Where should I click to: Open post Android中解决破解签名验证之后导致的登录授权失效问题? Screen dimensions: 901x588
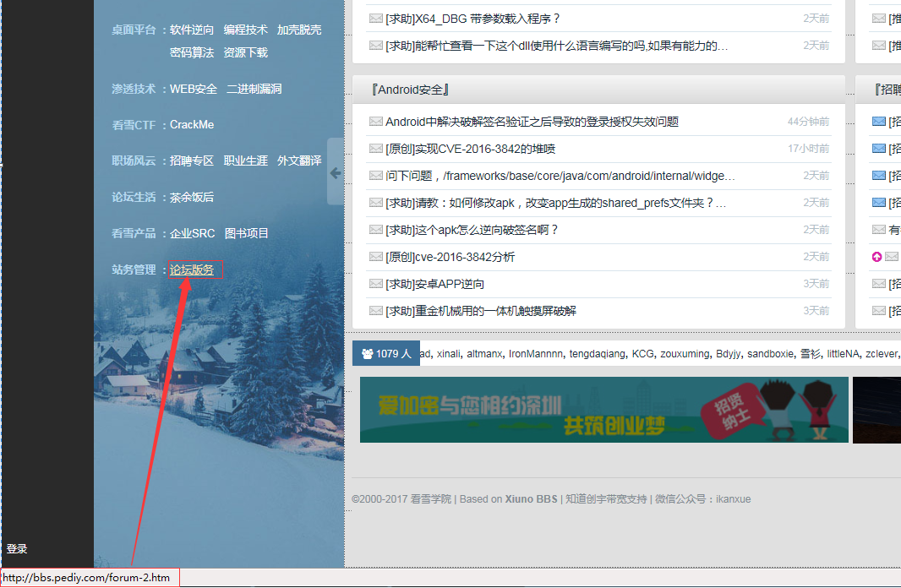532,122
